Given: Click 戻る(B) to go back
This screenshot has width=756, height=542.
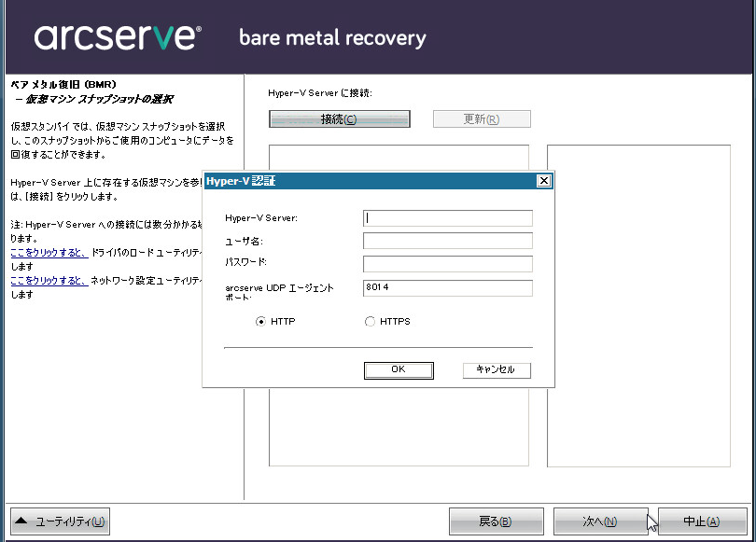Looking at the screenshot, I should pos(497,521).
